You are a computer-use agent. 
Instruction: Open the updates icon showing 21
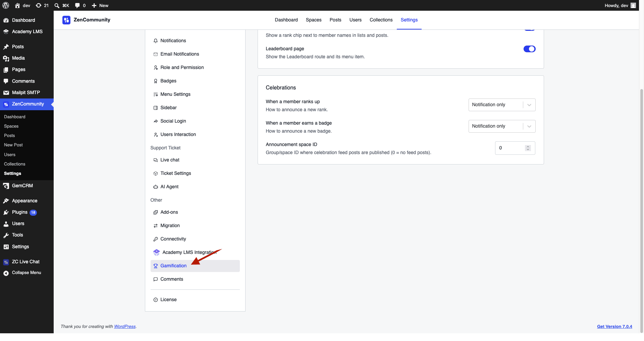42,5
